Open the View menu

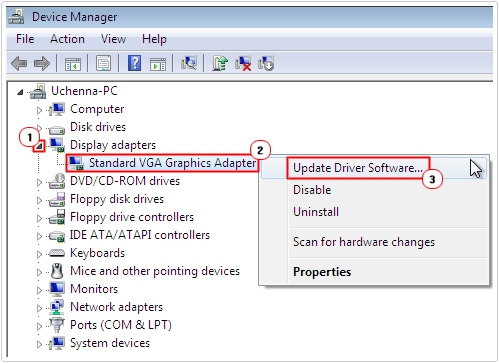pos(113,39)
